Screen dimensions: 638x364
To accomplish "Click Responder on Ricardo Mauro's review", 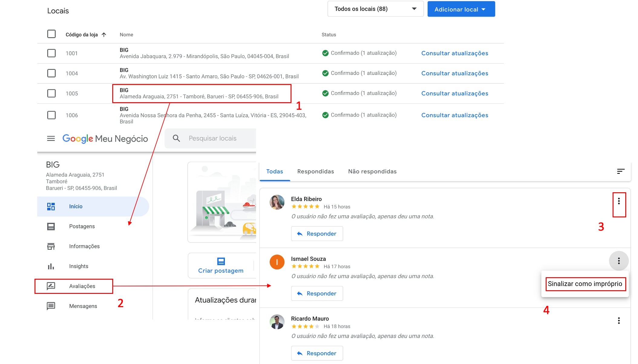I will click(x=317, y=353).
